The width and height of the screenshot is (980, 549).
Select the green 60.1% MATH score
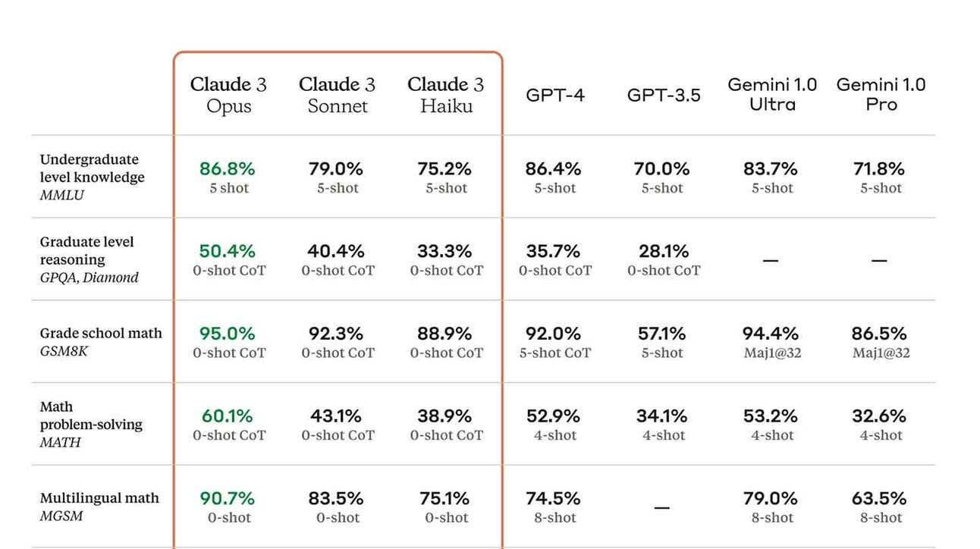tap(228, 416)
